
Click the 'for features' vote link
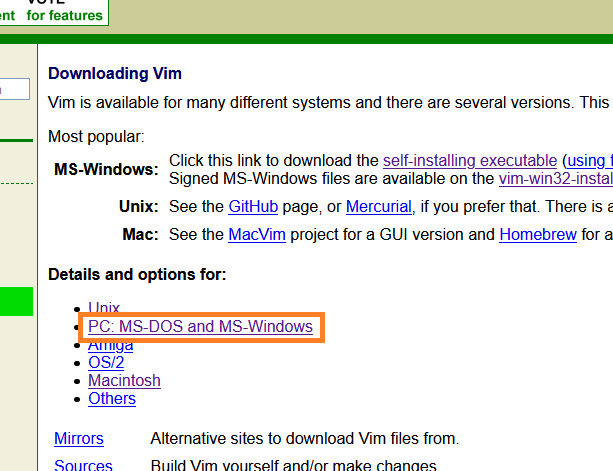click(x=65, y=15)
